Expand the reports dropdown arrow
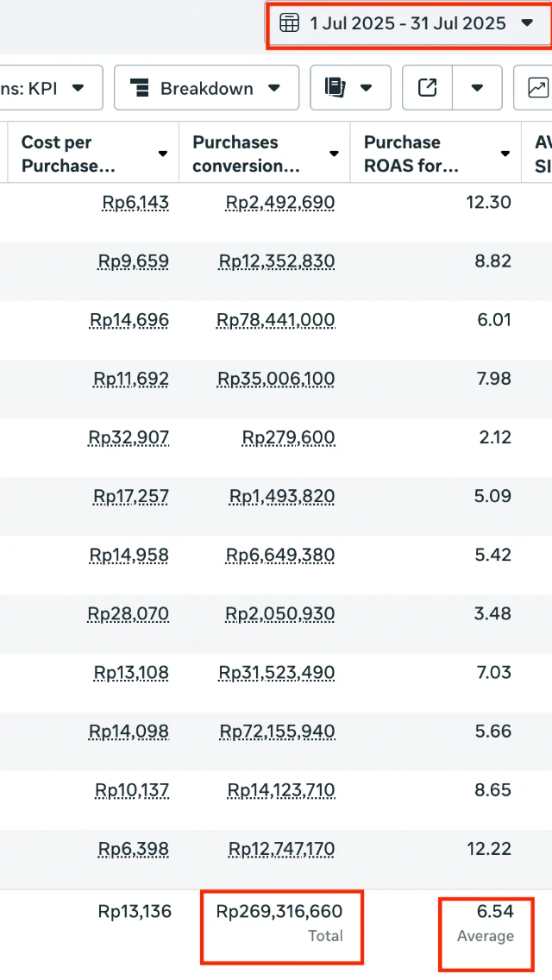The width and height of the screenshot is (552, 980). pyautogui.click(x=367, y=88)
